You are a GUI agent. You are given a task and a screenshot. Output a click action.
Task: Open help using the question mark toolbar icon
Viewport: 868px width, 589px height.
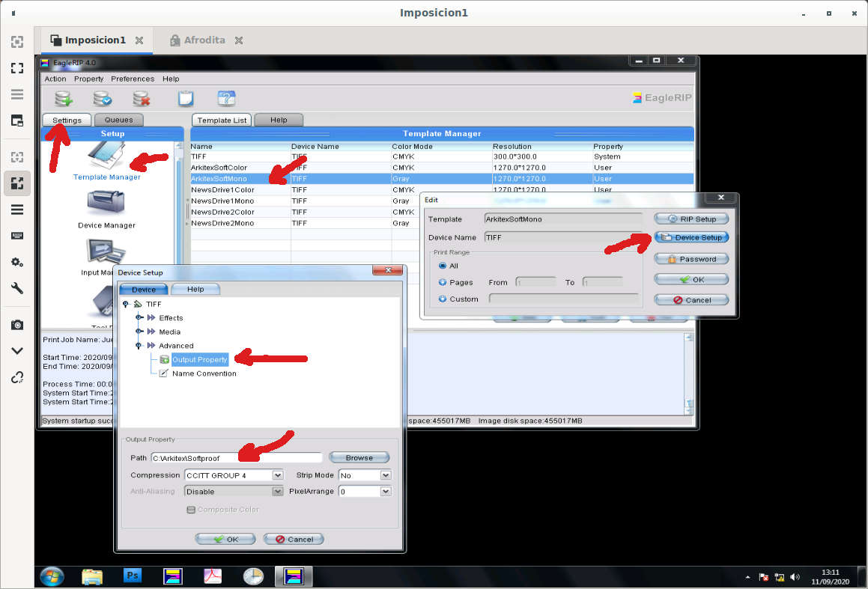click(226, 97)
